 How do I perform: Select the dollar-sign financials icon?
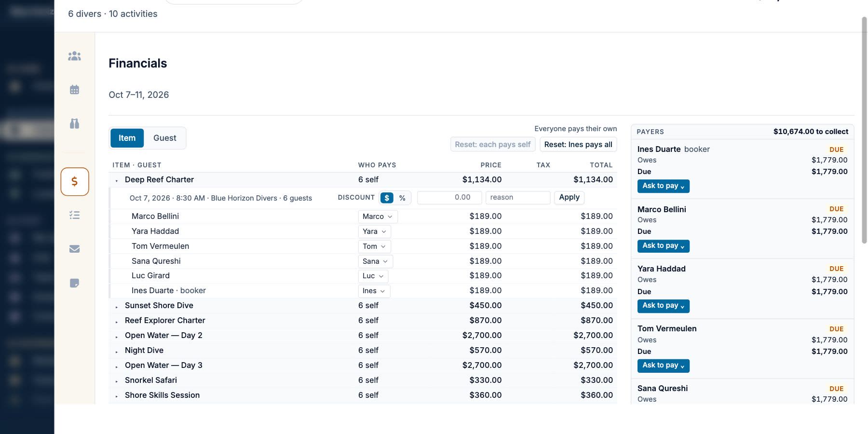(75, 181)
